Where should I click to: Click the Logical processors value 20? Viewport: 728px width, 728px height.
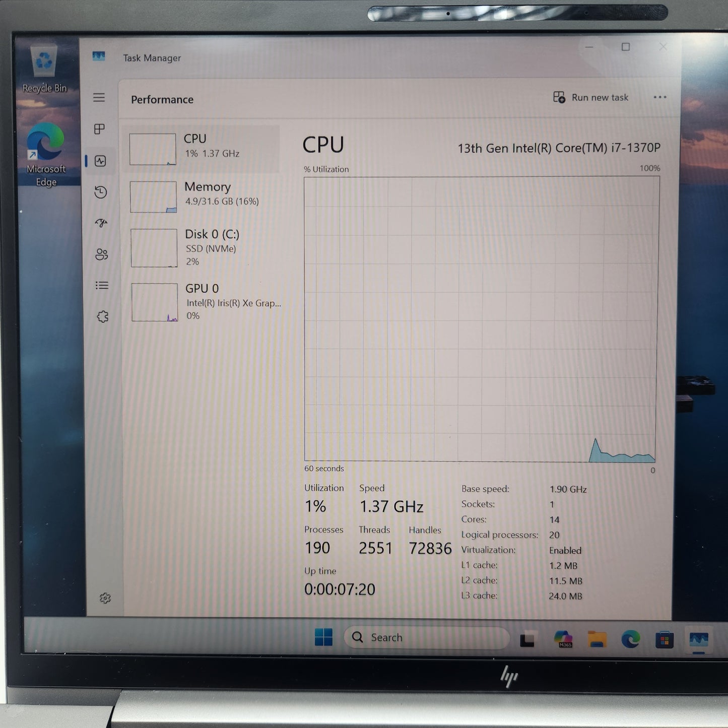[554, 535]
